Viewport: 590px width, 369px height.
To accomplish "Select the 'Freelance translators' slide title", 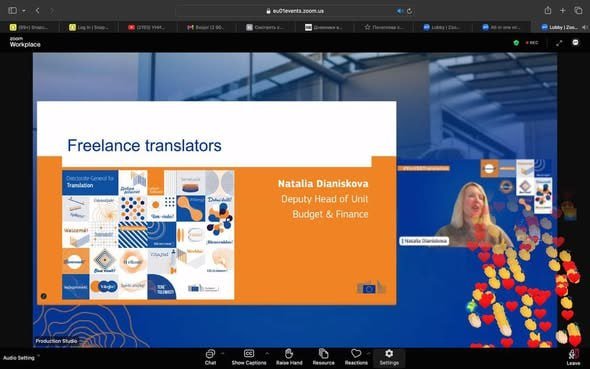I will [144, 146].
